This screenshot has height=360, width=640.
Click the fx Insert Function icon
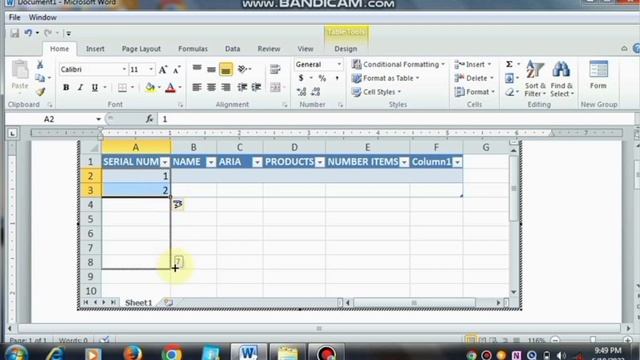point(149,119)
